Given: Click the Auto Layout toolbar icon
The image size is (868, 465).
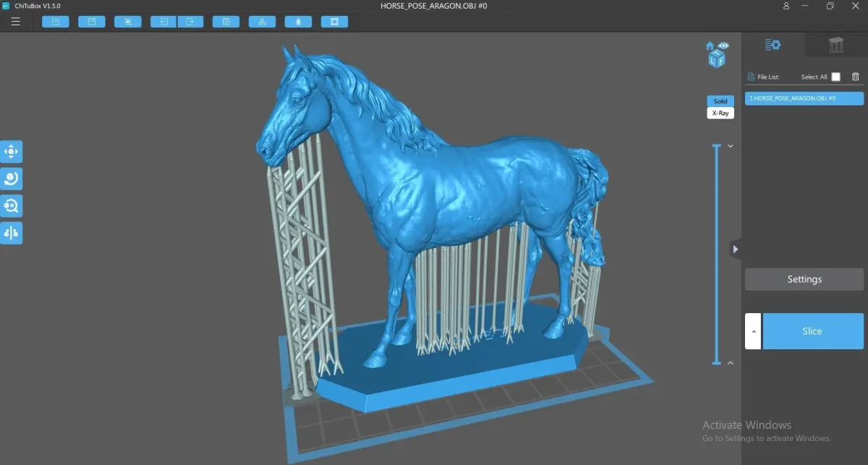Looking at the screenshot, I should click(263, 22).
